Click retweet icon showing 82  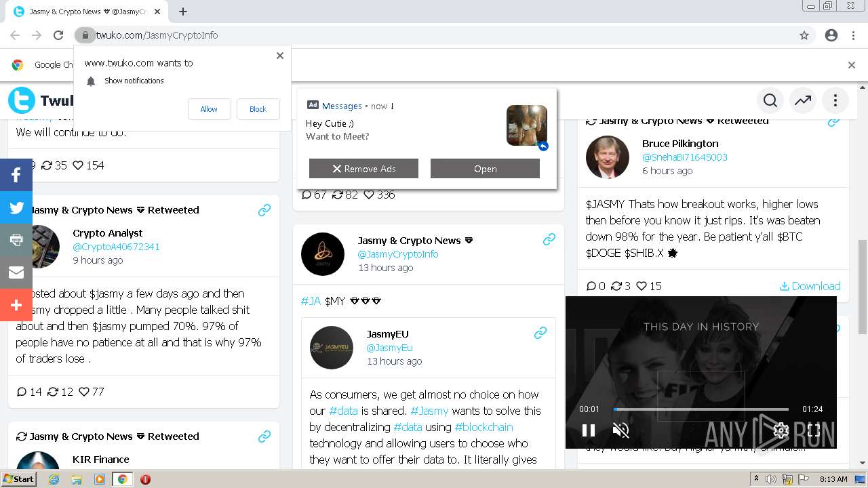[x=337, y=195]
